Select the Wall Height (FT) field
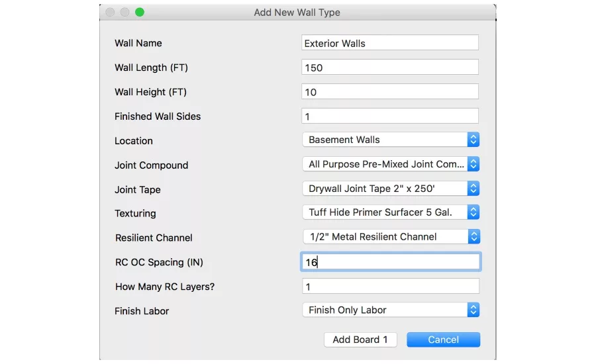Image resolution: width=596 pixels, height=364 pixels. click(x=389, y=91)
